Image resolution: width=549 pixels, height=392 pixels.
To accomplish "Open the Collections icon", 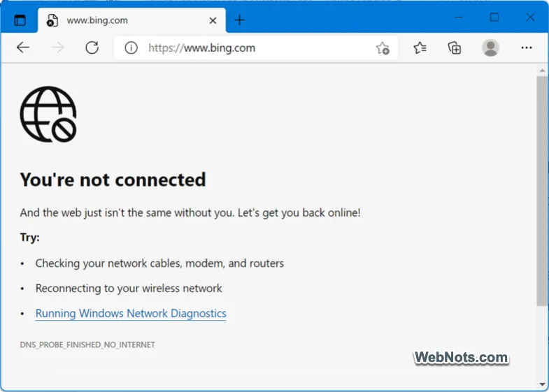I will tap(455, 48).
